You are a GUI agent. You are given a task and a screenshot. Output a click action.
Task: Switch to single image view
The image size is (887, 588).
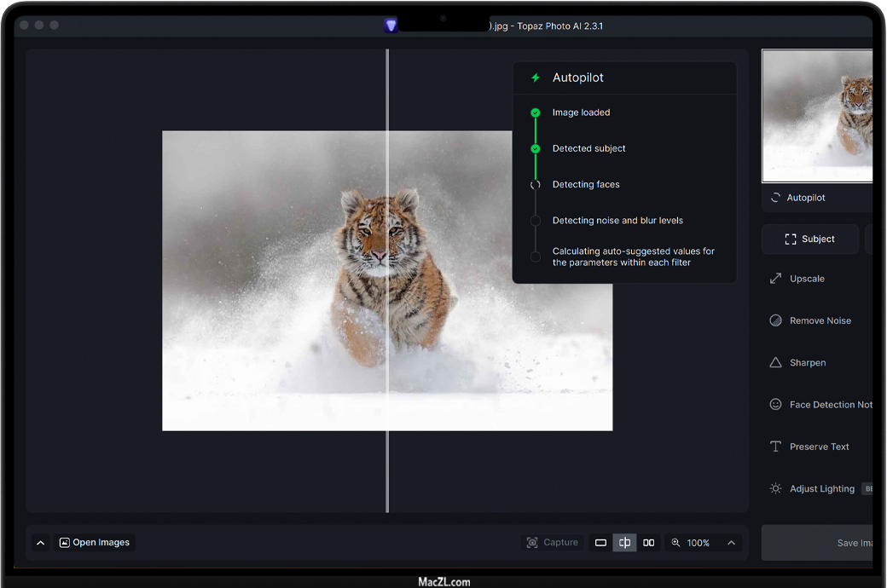(x=600, y=543)
